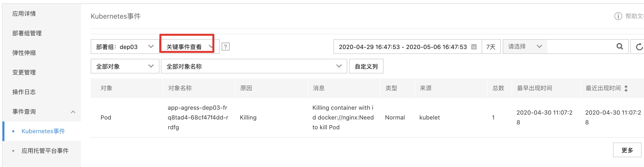Click the search magnifier icon

tap(619, 47)
